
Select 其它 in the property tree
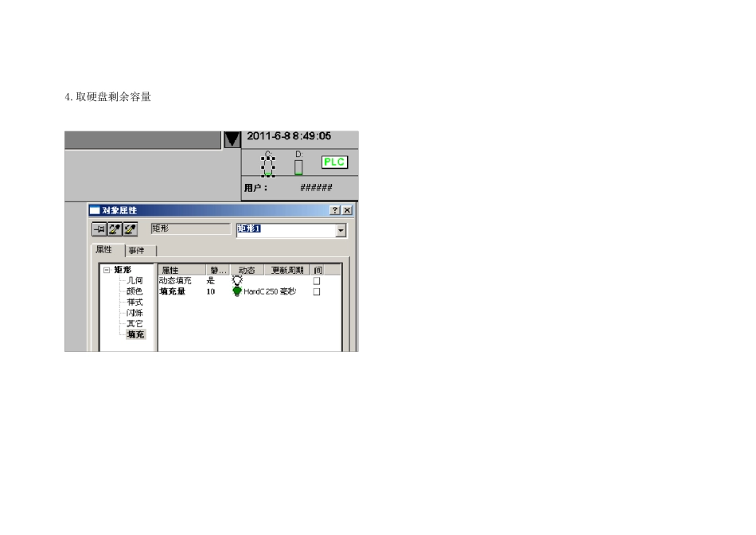tap(134, 324)
